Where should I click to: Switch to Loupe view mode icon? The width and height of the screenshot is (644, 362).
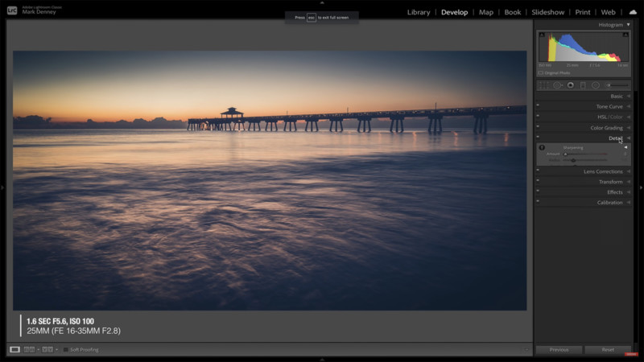coord(14,350)
